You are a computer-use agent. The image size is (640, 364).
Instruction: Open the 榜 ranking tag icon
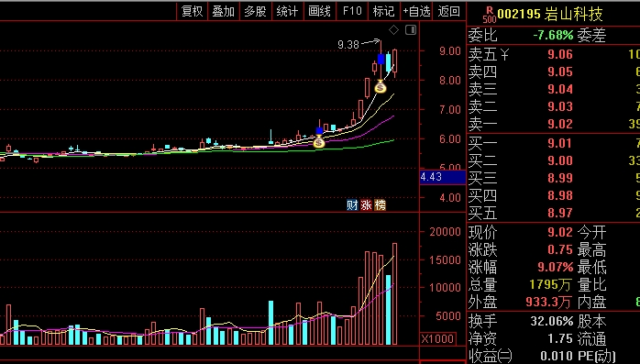[380, 204]
